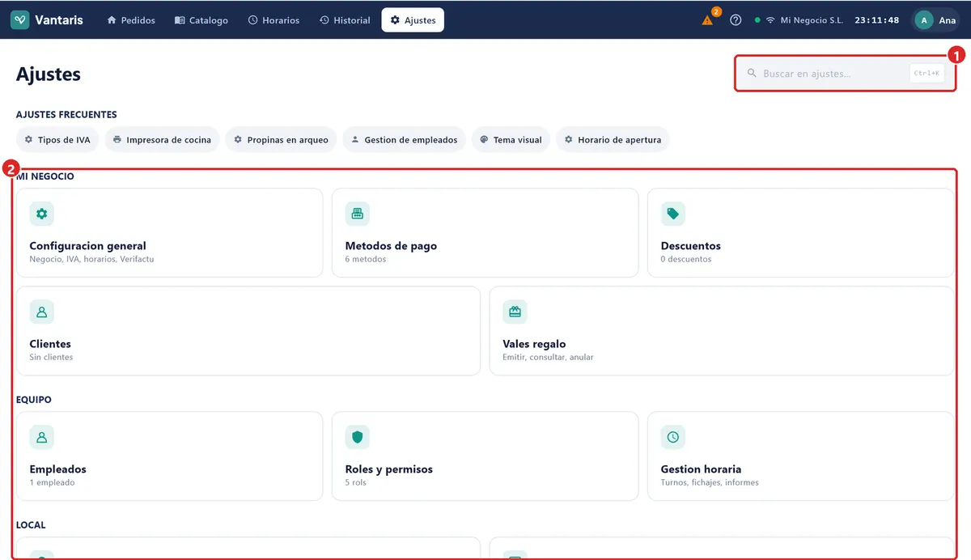Switch to the Horarios tab
This screenshot has height=560, width=971.
[273, 20]
